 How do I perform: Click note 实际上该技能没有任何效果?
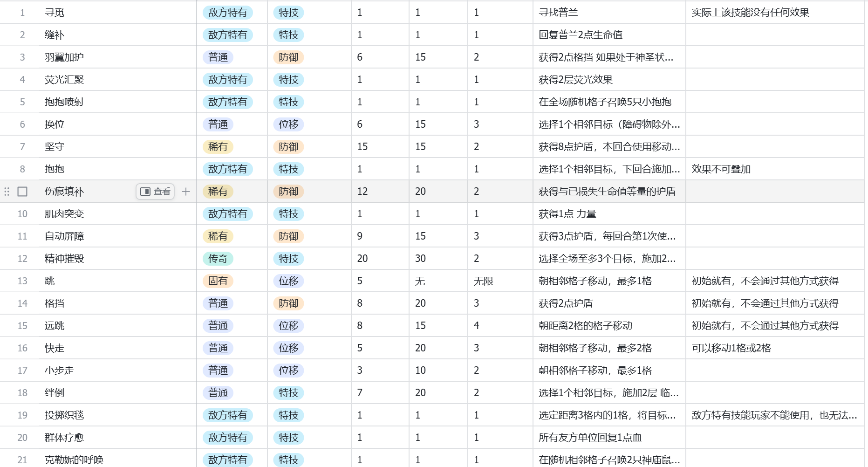point(750,13)
